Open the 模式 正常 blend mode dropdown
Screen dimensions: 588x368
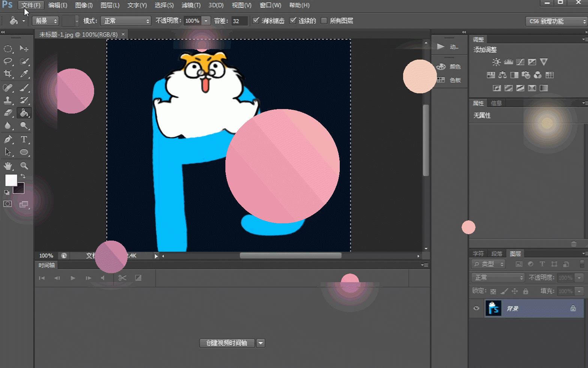coord(126,21)
